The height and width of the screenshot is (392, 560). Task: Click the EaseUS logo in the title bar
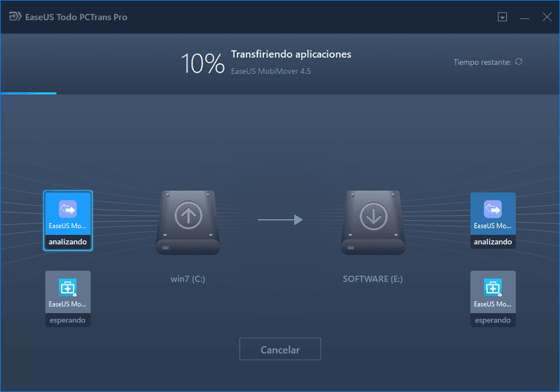click(x=15, y=16)
